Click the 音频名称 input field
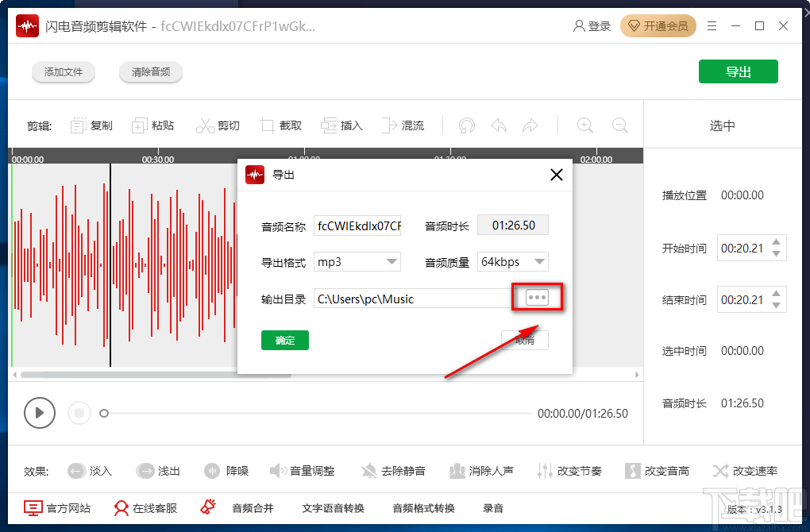Image resolution: width=810 pixels, height=532 pixels. coord(357,225)
